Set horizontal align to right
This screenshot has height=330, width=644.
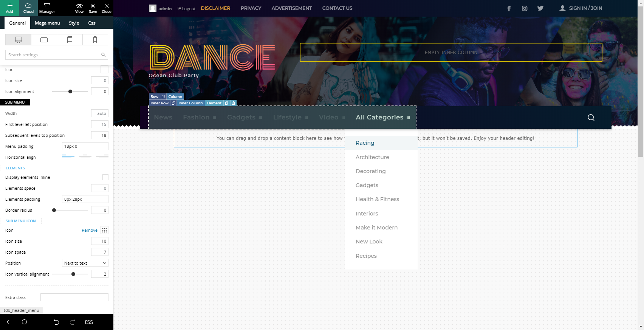[102, 157]
